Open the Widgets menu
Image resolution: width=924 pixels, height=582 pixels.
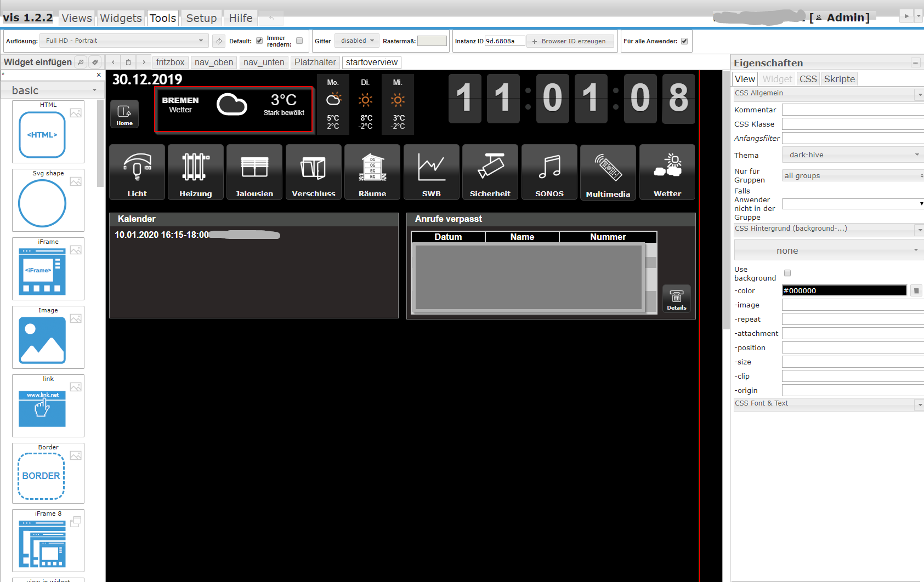tap(121, 18)
